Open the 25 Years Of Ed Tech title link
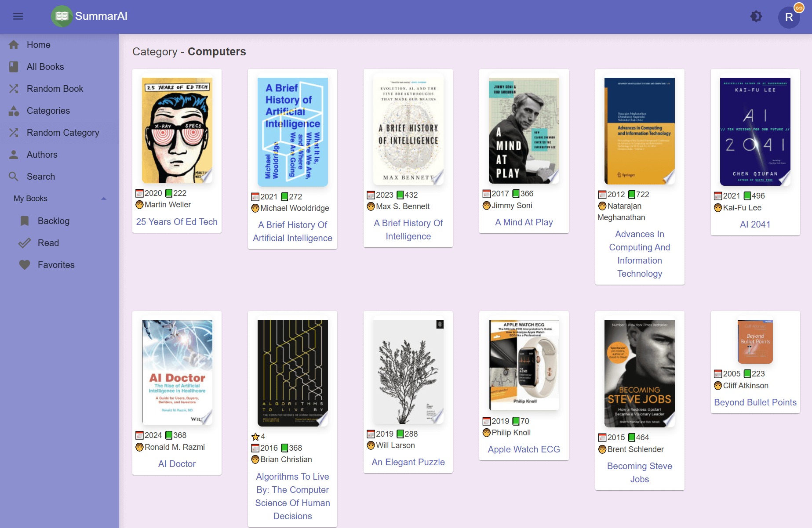The height and width of the screenshot is (528, 812). pos(177,222)
